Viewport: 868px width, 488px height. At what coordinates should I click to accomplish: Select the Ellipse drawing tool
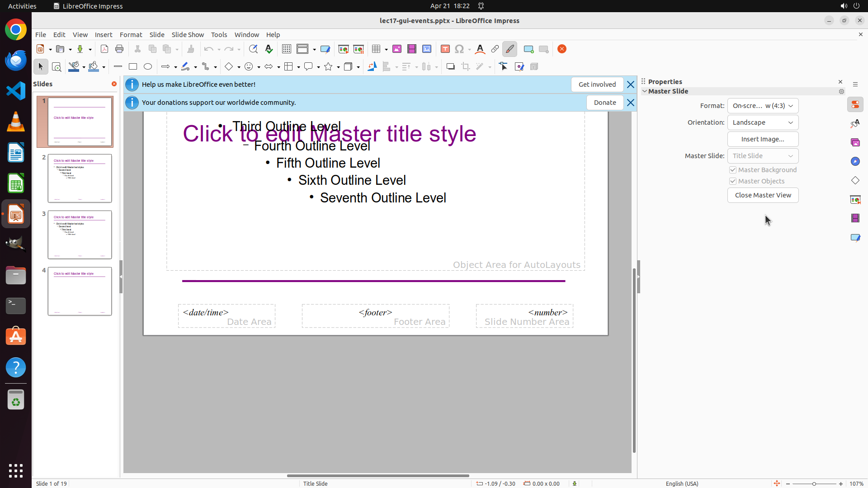pos(148,67)
